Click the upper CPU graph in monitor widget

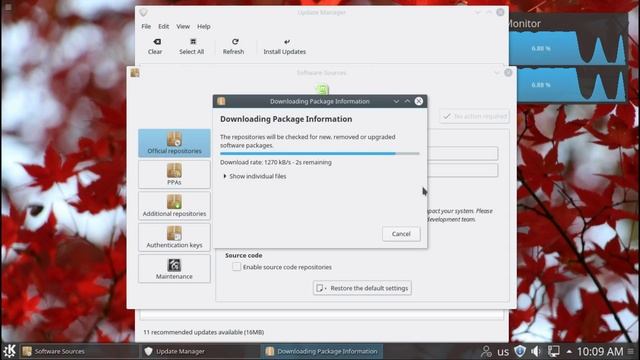point(567,48)
